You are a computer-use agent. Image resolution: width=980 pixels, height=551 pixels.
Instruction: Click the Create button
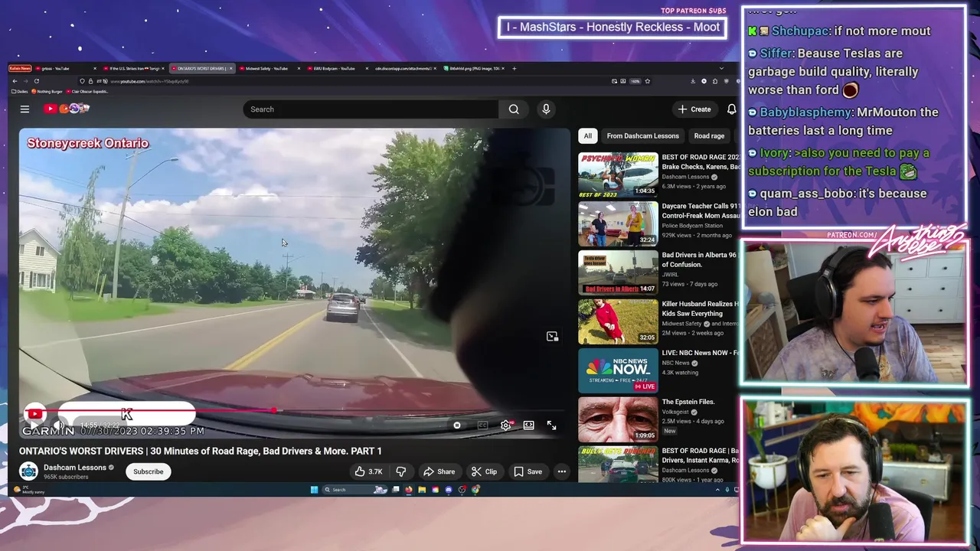[x=694, y=109]
